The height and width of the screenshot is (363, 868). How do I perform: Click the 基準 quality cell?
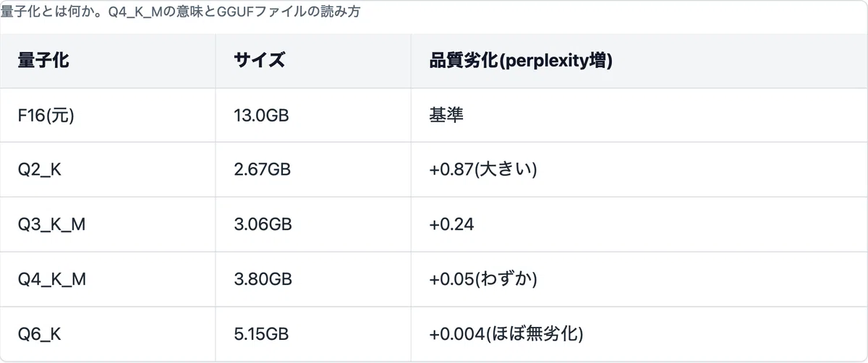[x=446, y=115]
